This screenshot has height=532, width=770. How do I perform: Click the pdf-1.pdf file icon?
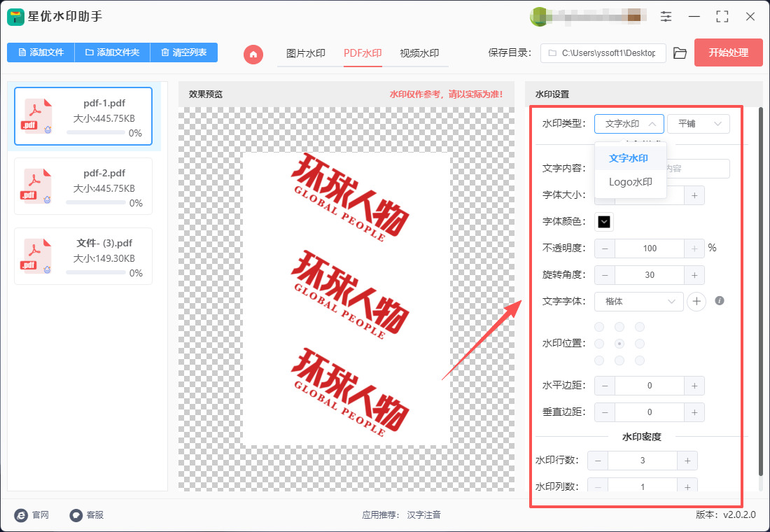point(37,116)
